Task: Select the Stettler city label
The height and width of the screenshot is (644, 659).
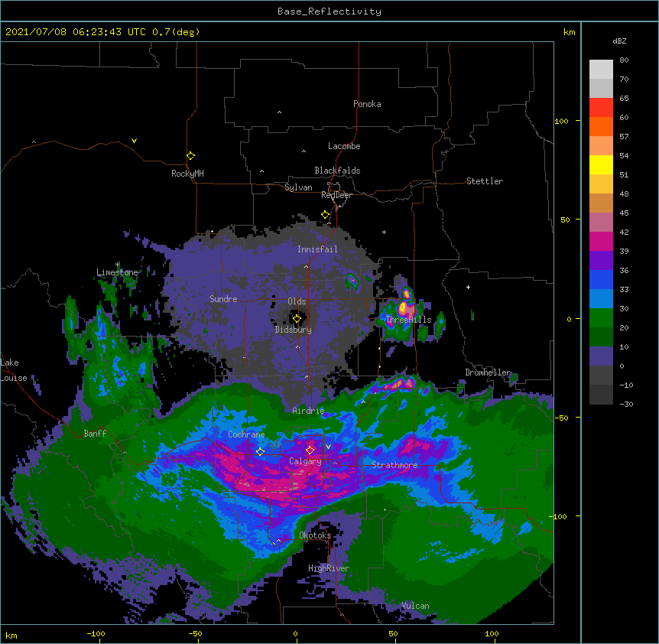Action: pyautogui.click(x=485, y=181)
